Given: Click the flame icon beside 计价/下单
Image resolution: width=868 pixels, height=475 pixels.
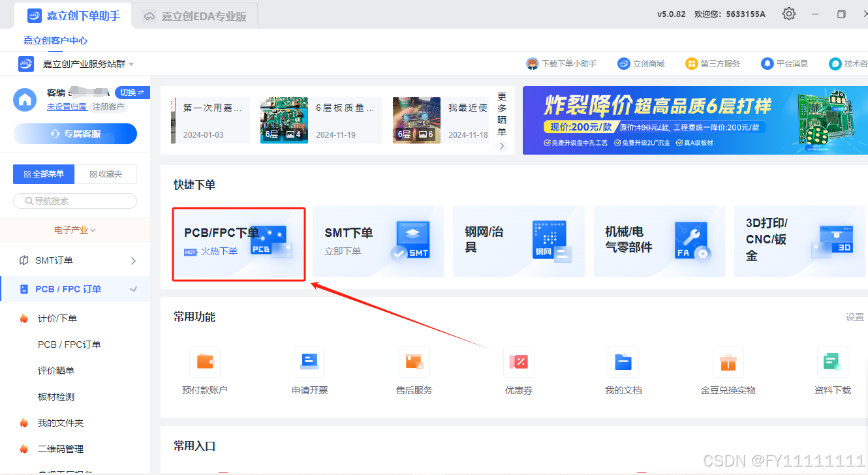Looking at the screenshot, I should [x=24, y=318].
